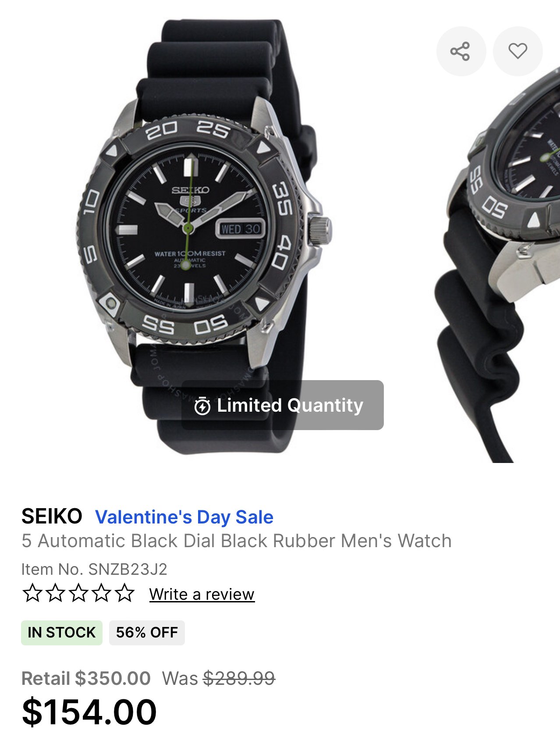Tap the share icon
The width and height of the screenshot is (560, 737).
point(461,51)
